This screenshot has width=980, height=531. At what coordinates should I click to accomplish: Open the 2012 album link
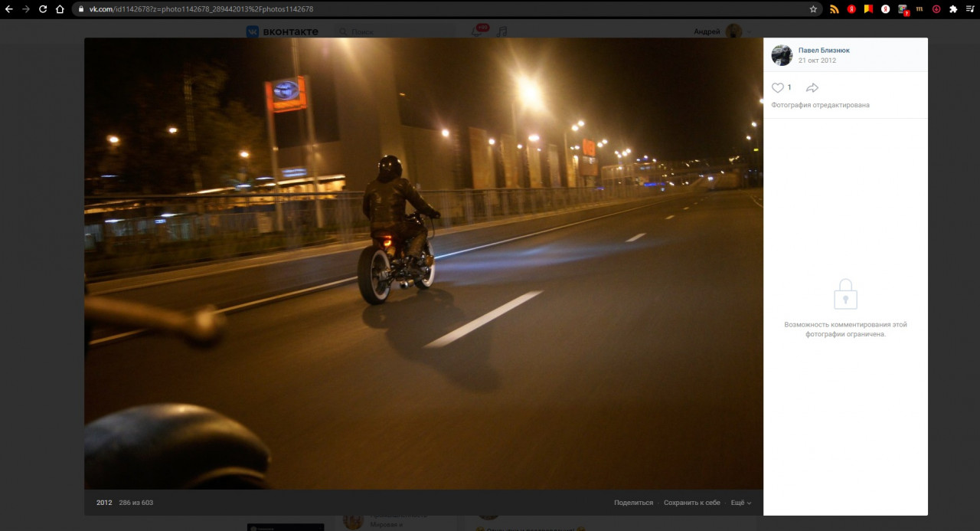[x=104, y=503]
